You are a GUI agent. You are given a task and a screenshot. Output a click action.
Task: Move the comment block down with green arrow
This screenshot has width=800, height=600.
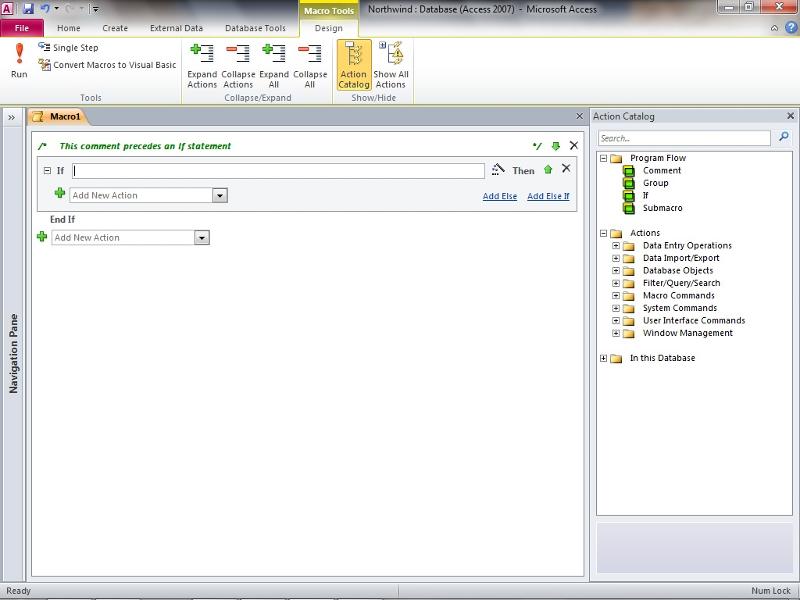point(556,146)
